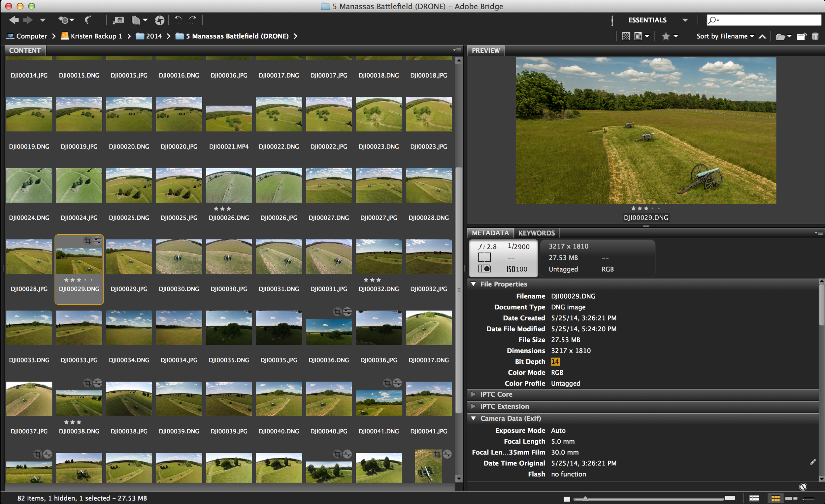Click the Refine stacked-pages icon
Image resolution: width=825 pixels, height=504 pixels.
(135, 20)
